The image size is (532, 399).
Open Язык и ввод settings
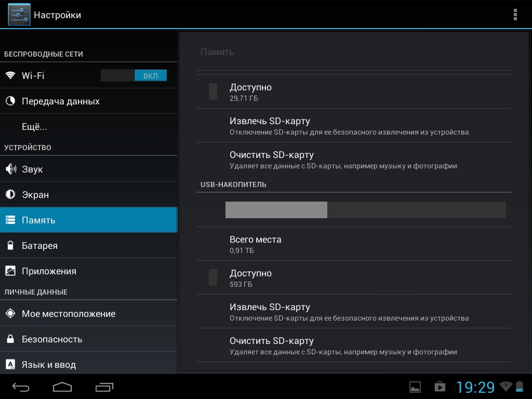[x=49, y=365]
